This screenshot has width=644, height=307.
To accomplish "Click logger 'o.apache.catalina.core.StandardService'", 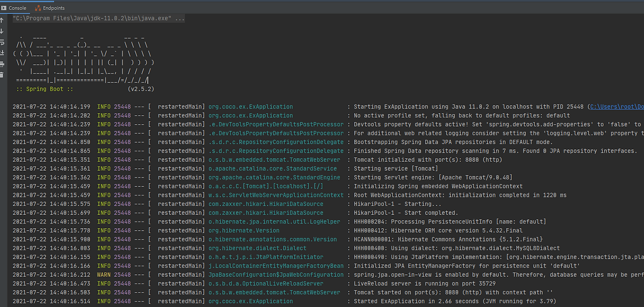I will 273,169.
